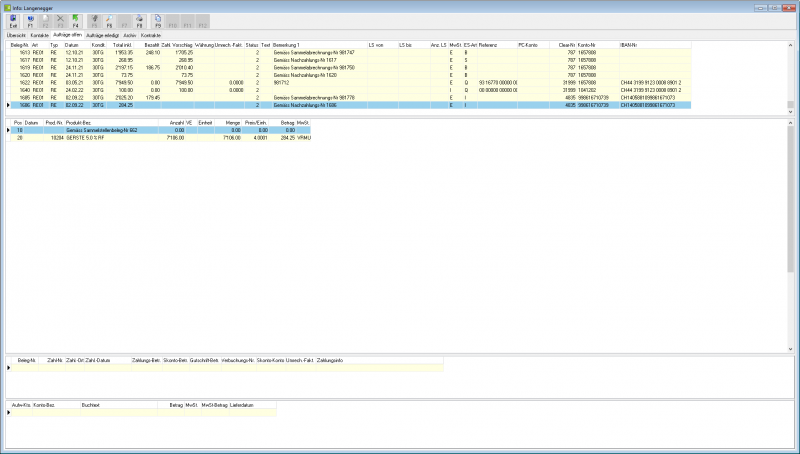Click the F4 green arrow icon
The width and height of the screenshot is (800, 454).
point(76,21)
